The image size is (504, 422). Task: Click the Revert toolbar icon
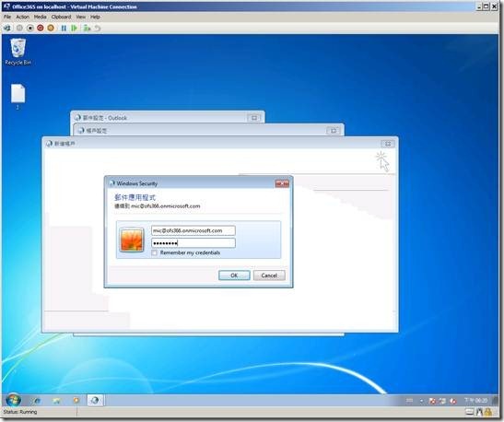(98, 29)
